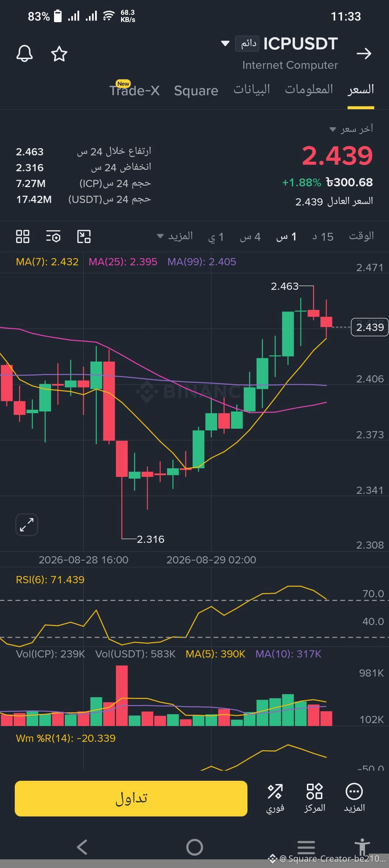Select the 1 ي daily timeframe
Viewport: 389px width, 868px height.
[216, 237]
